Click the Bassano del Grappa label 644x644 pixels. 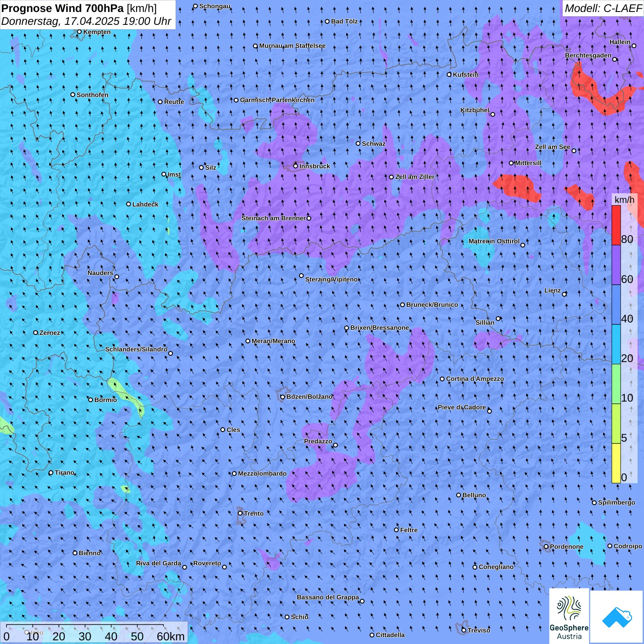(x=328, y=598)
